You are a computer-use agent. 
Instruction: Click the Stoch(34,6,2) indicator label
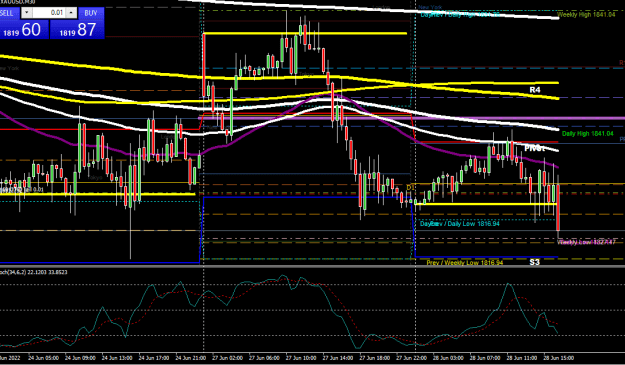(33, 272)
